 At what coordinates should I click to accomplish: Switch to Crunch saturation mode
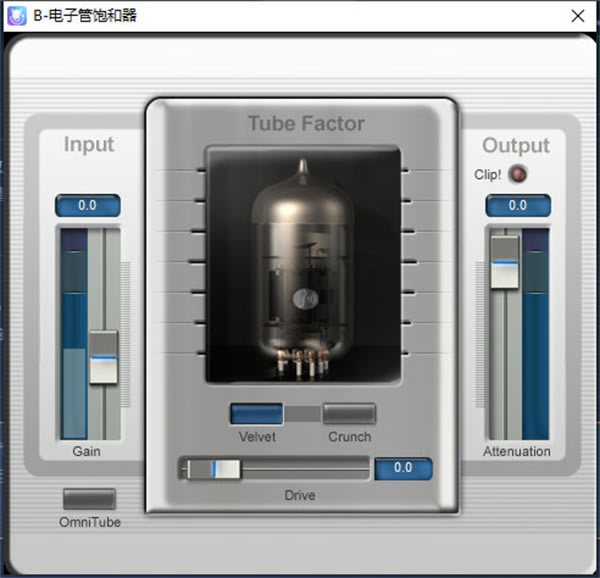(349, 414)
